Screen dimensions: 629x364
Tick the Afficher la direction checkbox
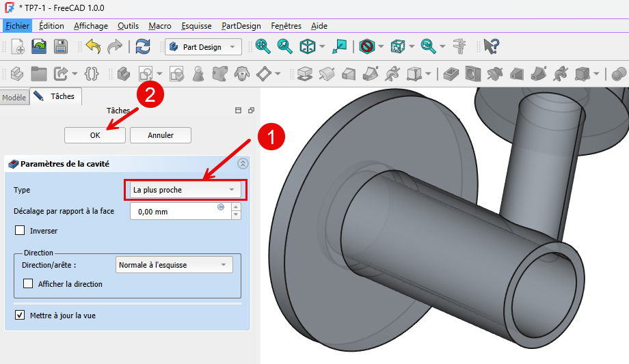coord(28,284)
